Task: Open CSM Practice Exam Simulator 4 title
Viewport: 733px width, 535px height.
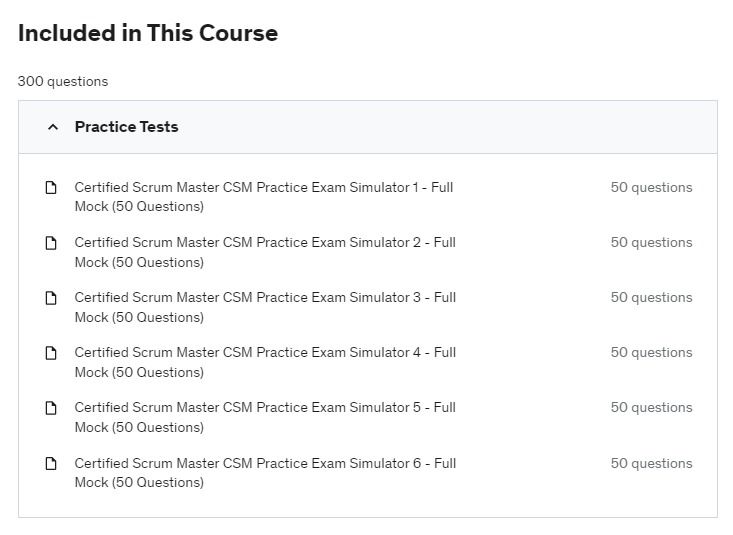Action: (264, 362)
